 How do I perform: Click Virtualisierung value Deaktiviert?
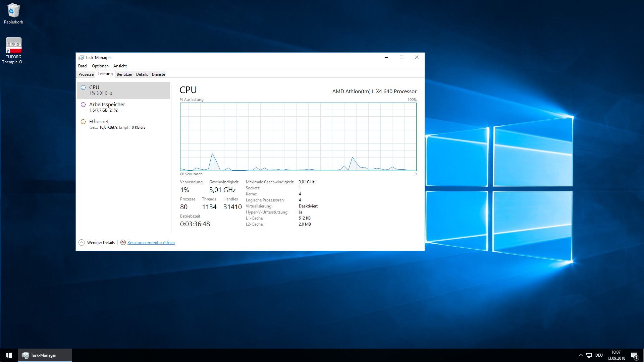pos(308,206)
